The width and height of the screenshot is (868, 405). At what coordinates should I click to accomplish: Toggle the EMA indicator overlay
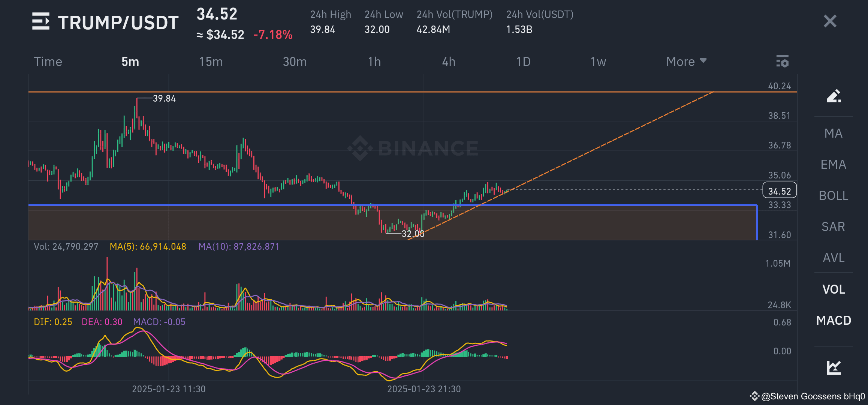click(833, 164)
